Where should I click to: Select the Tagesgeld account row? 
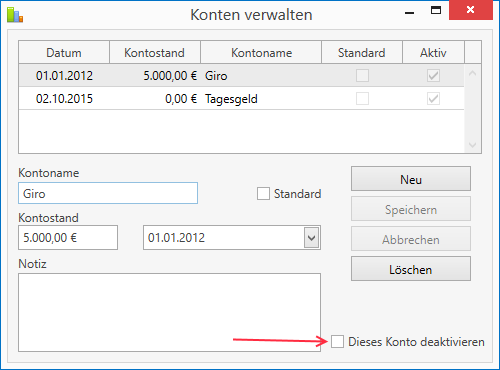coord(241,99)
